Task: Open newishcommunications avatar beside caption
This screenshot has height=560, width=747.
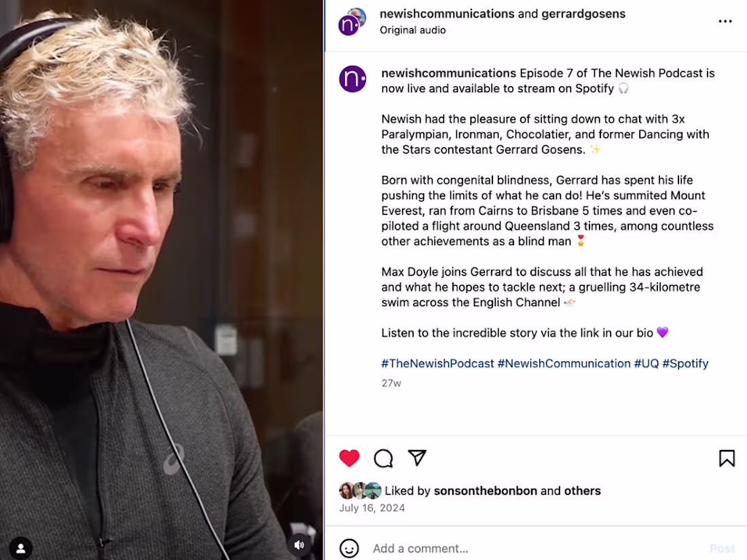Action: click(352, 79)
